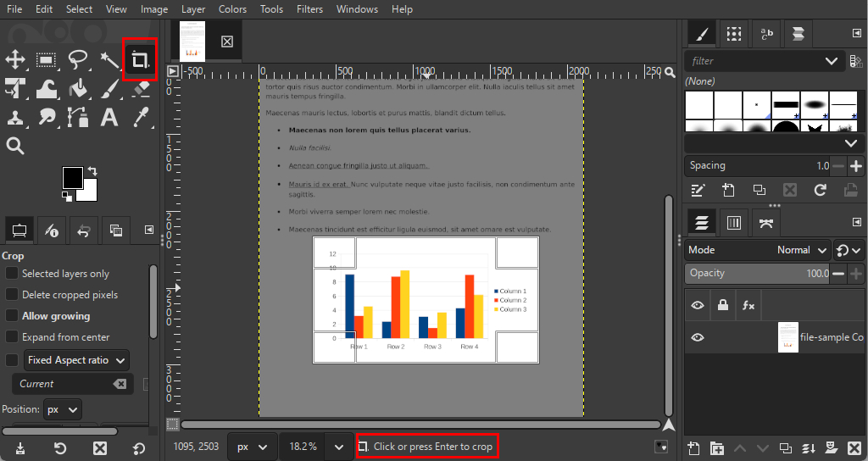The image size is (868, 461).
Task: Select the Bucket Fill tool
Action: (78, 88)
